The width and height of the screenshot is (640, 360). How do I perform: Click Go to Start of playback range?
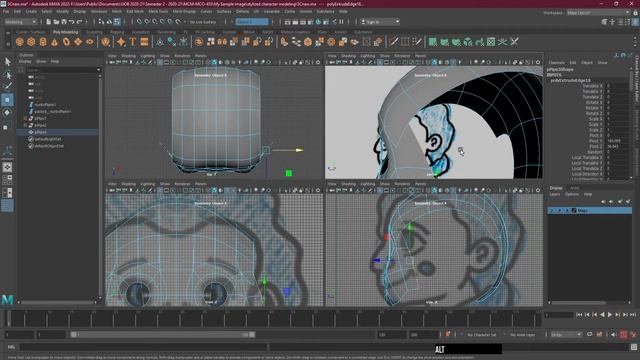(x=579, y=315)
